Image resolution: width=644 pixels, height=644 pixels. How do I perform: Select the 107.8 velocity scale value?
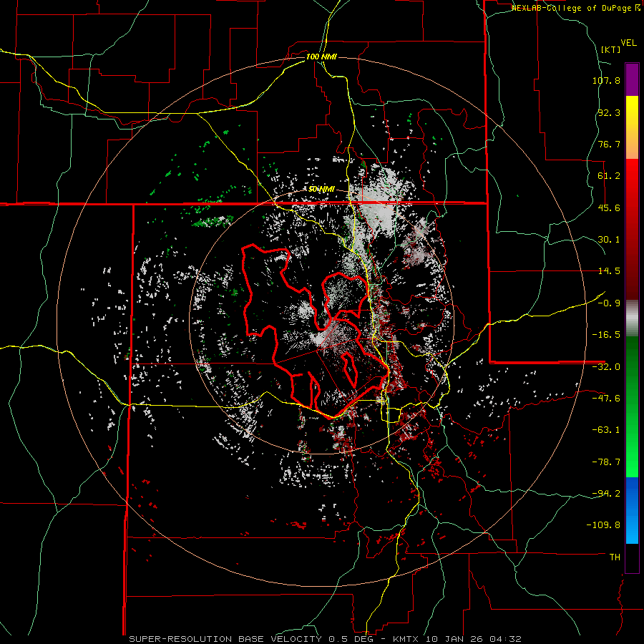pyautogui.click(x=606, y=80)
